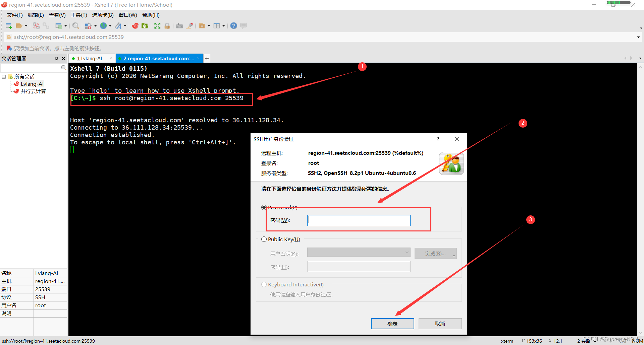Viewport: 644px width, 345px height.
Task: Click the grayed Reconnect link icon
Action: pos(46,26)
